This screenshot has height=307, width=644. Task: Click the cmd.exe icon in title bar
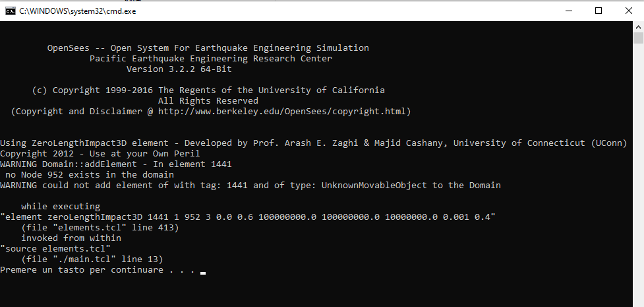[x=10, y=11]
